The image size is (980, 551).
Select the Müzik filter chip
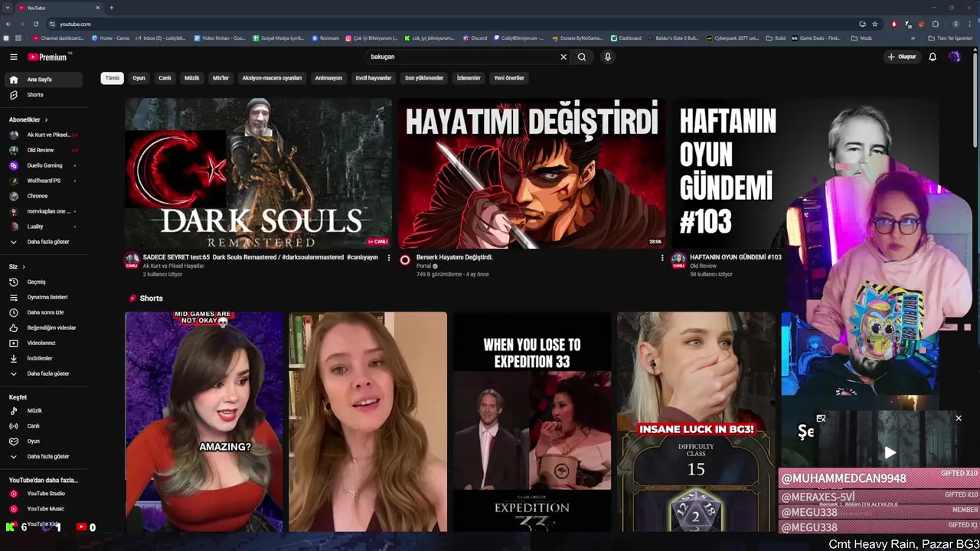tap(192, 78)
